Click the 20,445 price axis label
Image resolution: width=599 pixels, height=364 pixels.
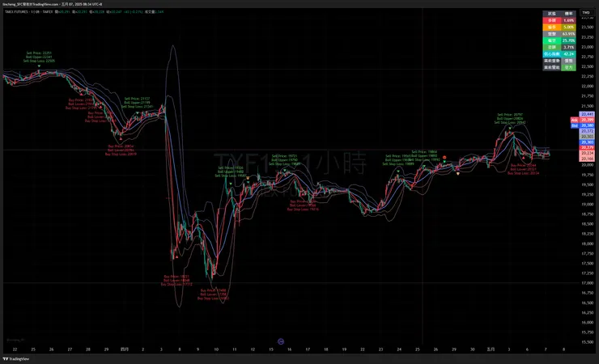(x=587, y=115)
